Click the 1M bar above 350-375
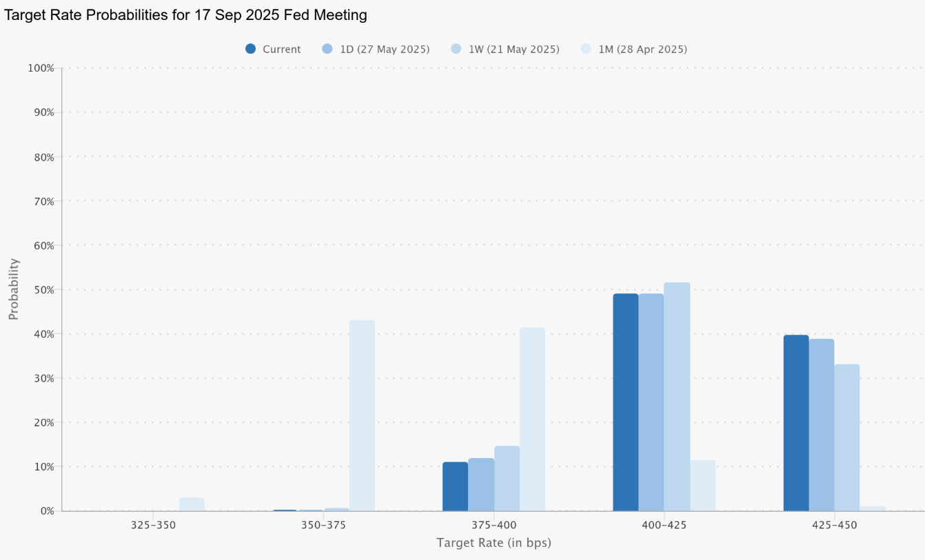 click(x=362, y=413)
